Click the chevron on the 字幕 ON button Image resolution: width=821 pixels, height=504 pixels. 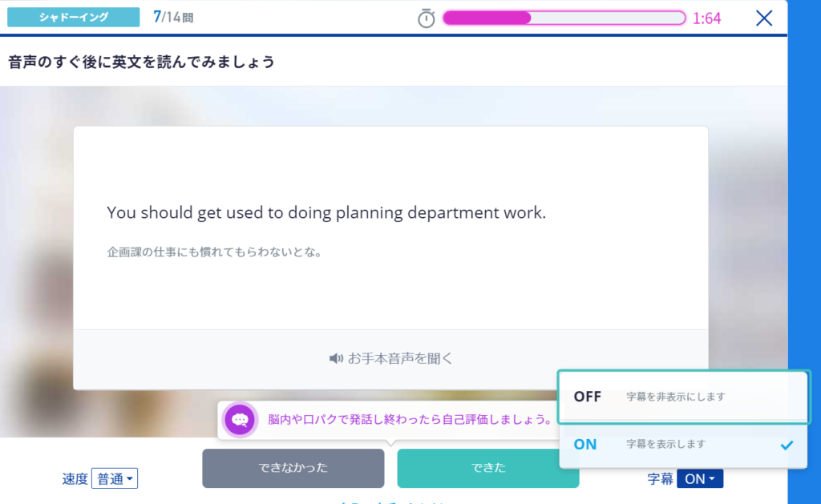click(712, 478)
